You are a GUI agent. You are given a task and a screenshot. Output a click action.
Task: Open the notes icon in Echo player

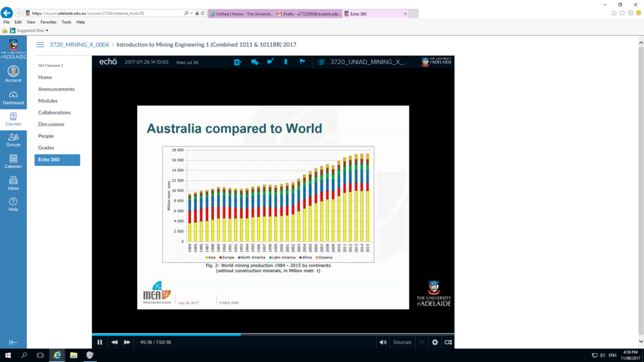(x=238, y=62)
